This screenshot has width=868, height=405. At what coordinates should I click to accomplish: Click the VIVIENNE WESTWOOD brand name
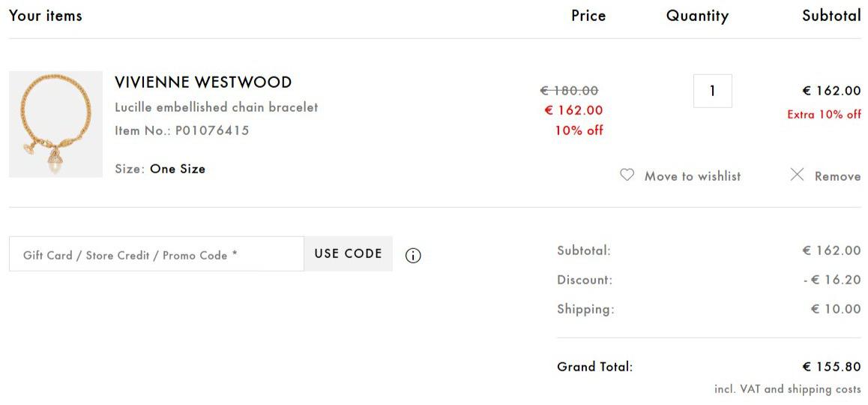coord(203,82)
